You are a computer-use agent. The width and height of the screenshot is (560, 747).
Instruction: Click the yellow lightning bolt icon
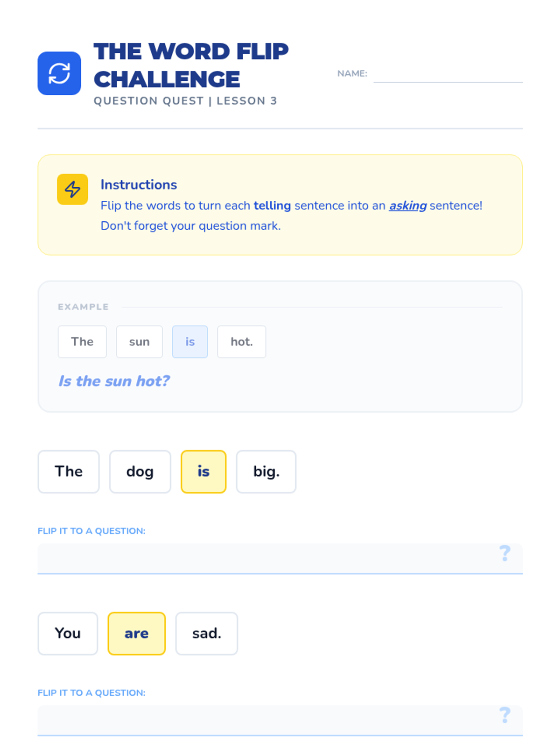pyautogui.click(x=72, y=189)
